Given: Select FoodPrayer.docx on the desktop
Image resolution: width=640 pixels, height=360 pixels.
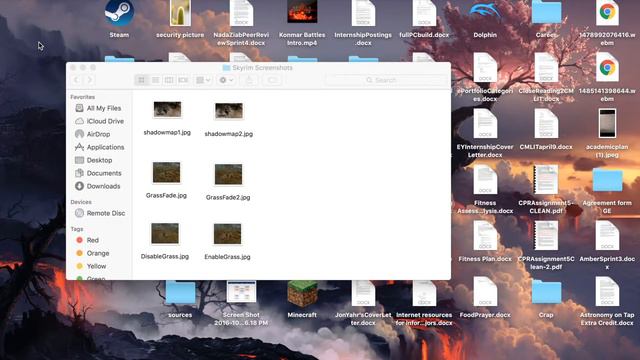Looking at the screenshot, I should [x=485, y=291].
